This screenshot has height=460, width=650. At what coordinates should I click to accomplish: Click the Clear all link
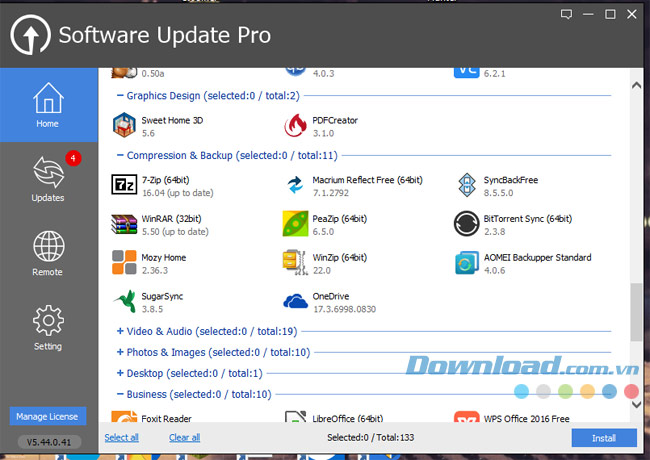(184, 438)
